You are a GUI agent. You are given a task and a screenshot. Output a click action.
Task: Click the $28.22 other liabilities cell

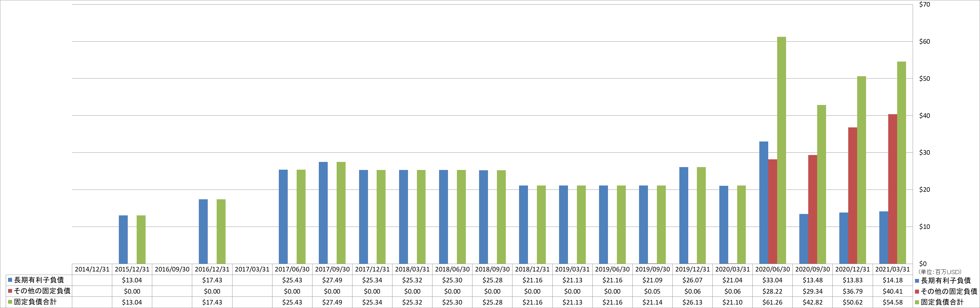point(772,291)
